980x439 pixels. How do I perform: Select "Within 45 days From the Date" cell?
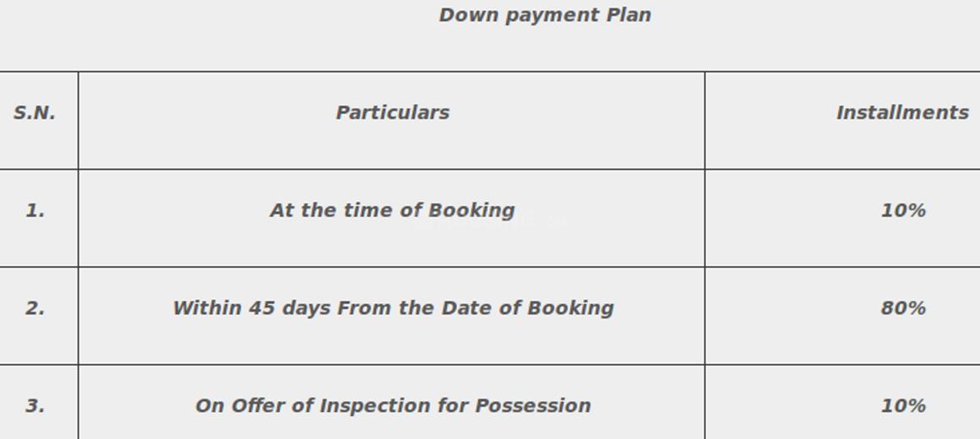click(393, 308)
